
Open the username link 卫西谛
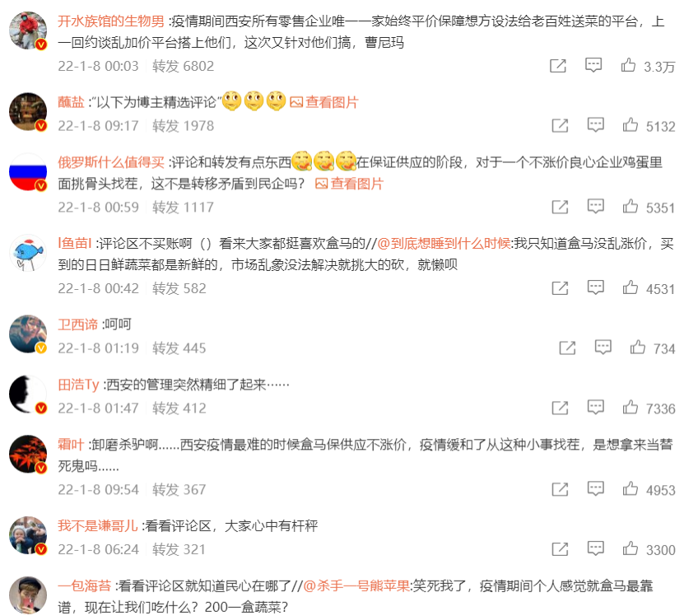click(x=78, y=324)
